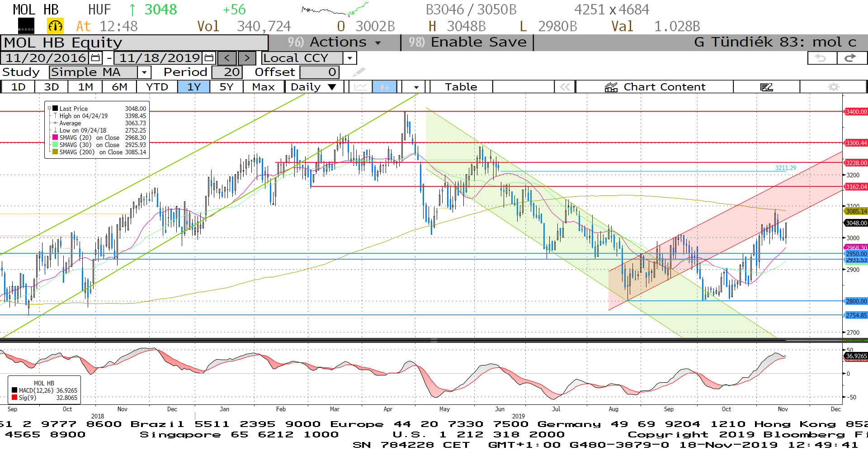
Task: Click the Average legend row
Action: click(x=99, y=123)
